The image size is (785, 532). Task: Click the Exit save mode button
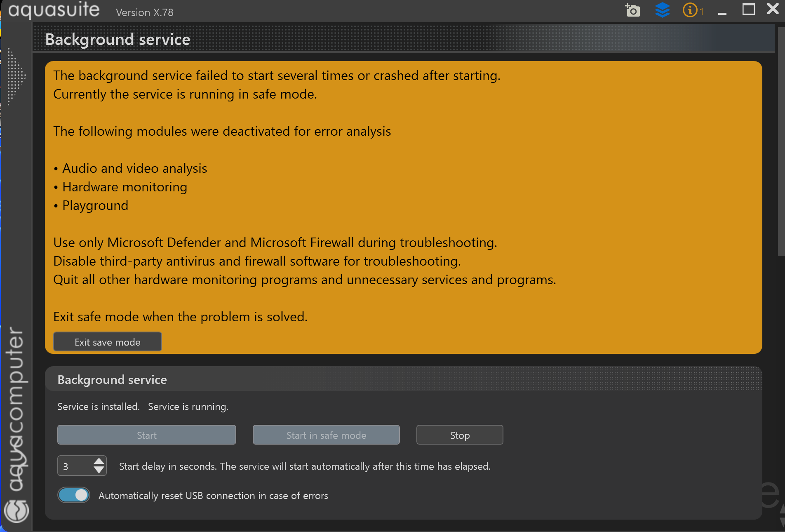coord(108,342)
